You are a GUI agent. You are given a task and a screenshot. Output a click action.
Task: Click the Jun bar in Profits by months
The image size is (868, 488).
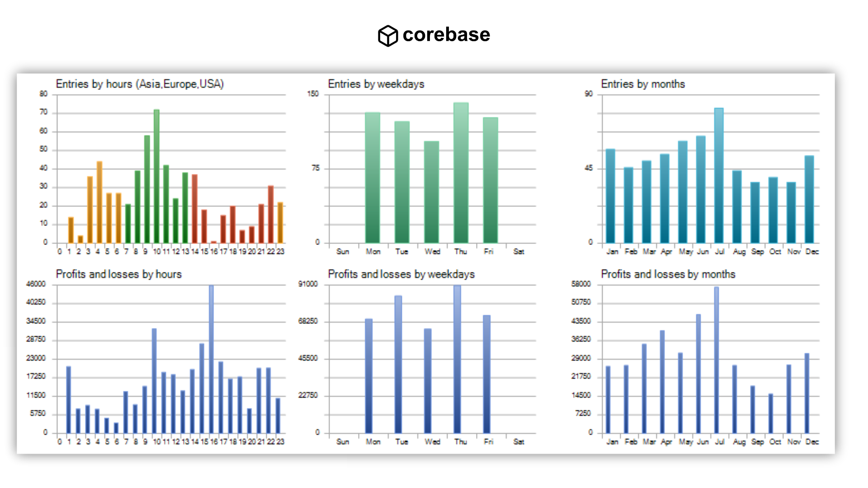698,374
